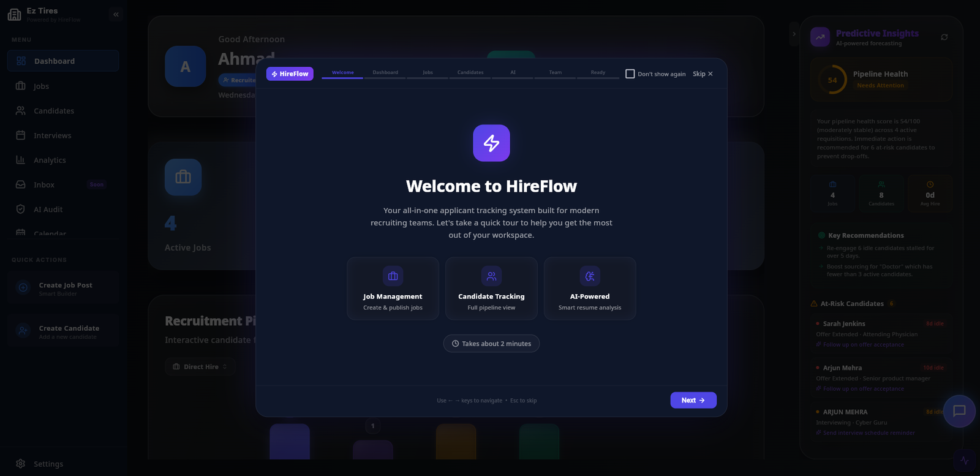
Task: Switch to the Team tour step
Action: [555, 73]
